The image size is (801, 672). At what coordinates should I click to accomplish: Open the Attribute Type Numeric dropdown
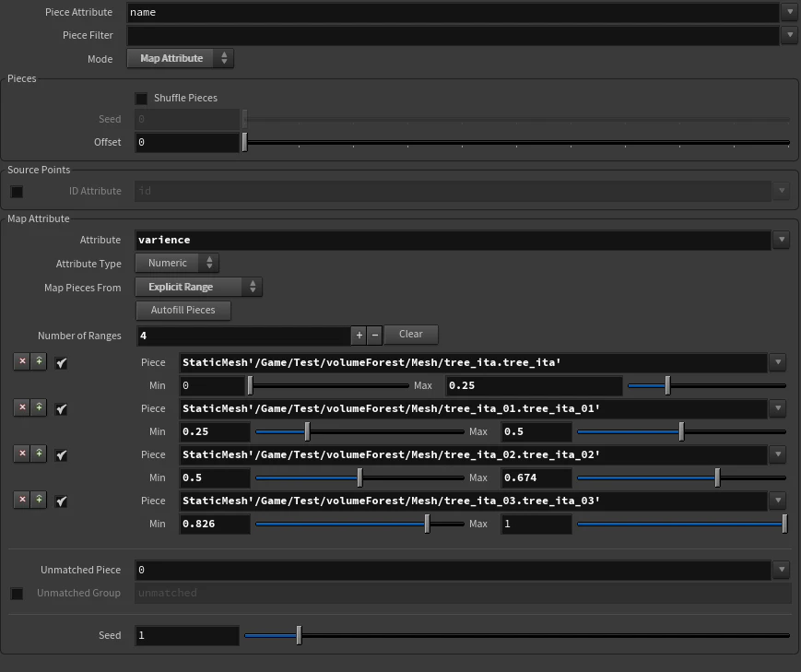click(x=177, y=263)
